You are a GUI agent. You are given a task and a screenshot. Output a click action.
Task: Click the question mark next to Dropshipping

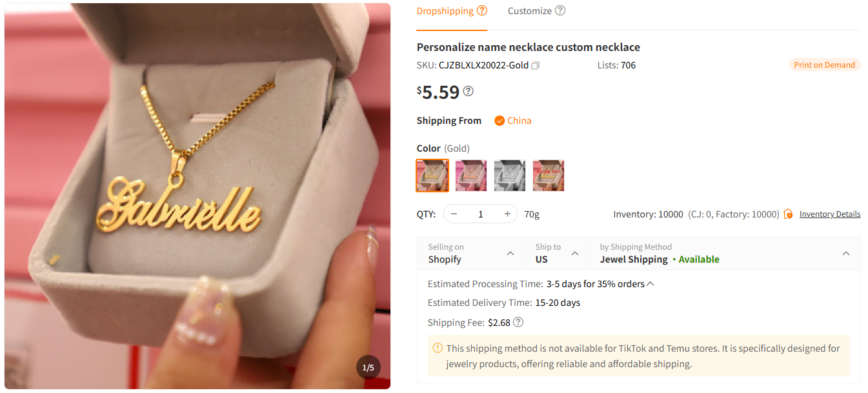pyautogui.click(x=481, y=10)
